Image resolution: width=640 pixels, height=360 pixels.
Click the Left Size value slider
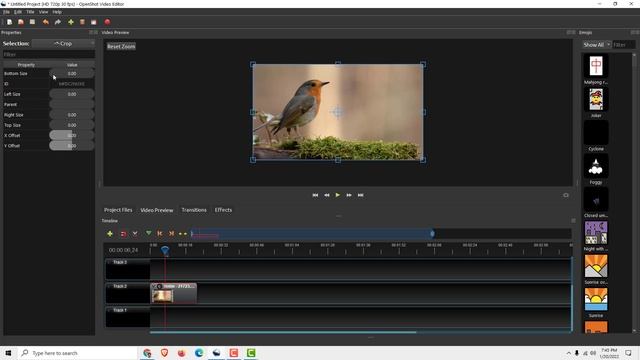click(72, 94)
